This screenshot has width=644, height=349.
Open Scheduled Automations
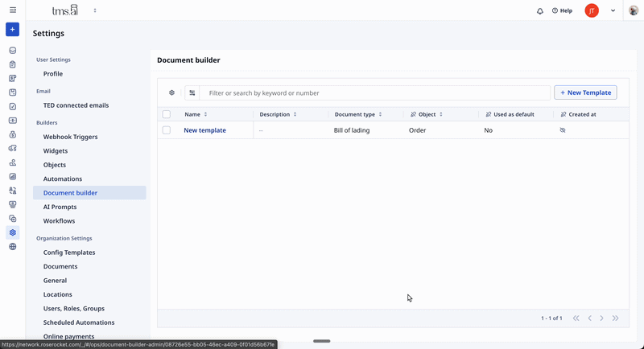79,322
